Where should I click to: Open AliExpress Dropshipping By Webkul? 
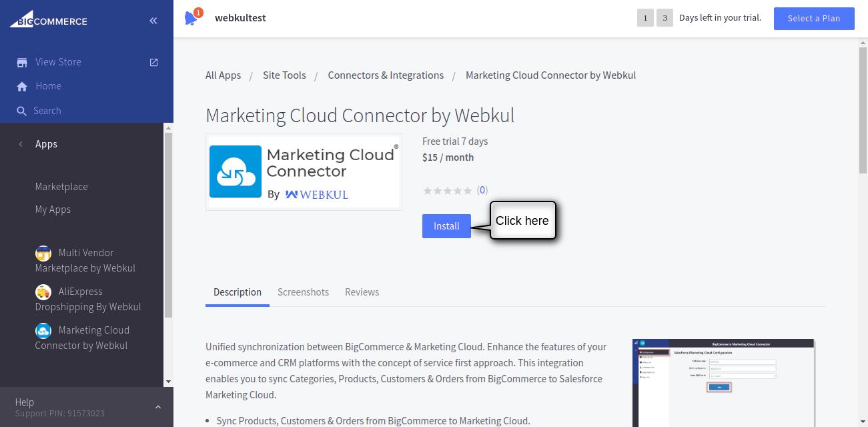88,299
